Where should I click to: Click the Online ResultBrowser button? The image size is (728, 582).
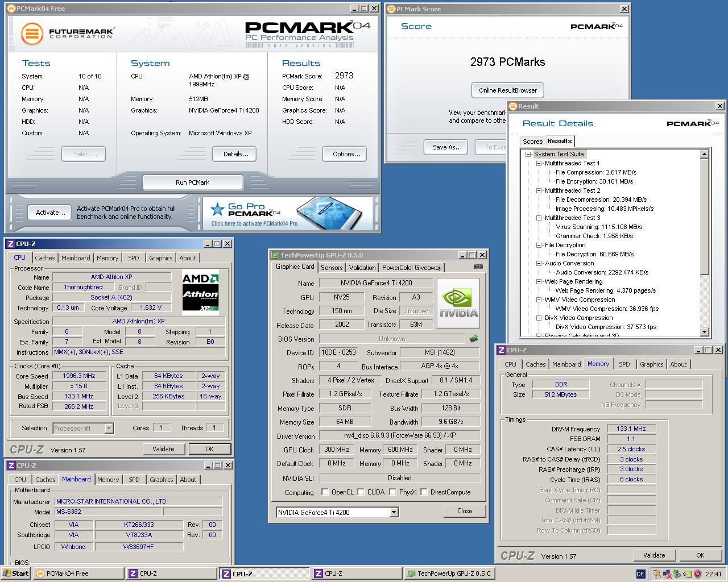point(508,90)
